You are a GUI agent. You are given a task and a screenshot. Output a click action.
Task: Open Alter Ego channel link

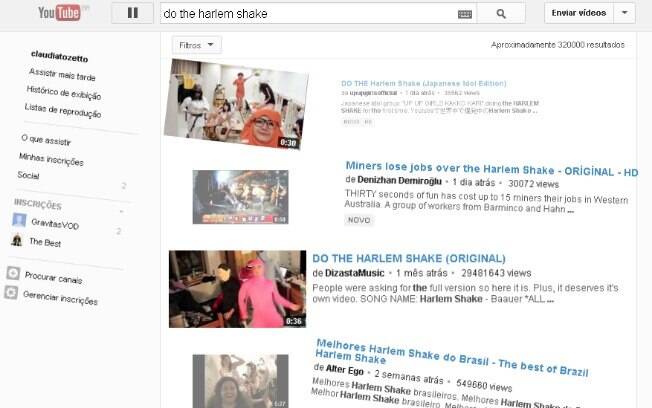click(345, 369)
